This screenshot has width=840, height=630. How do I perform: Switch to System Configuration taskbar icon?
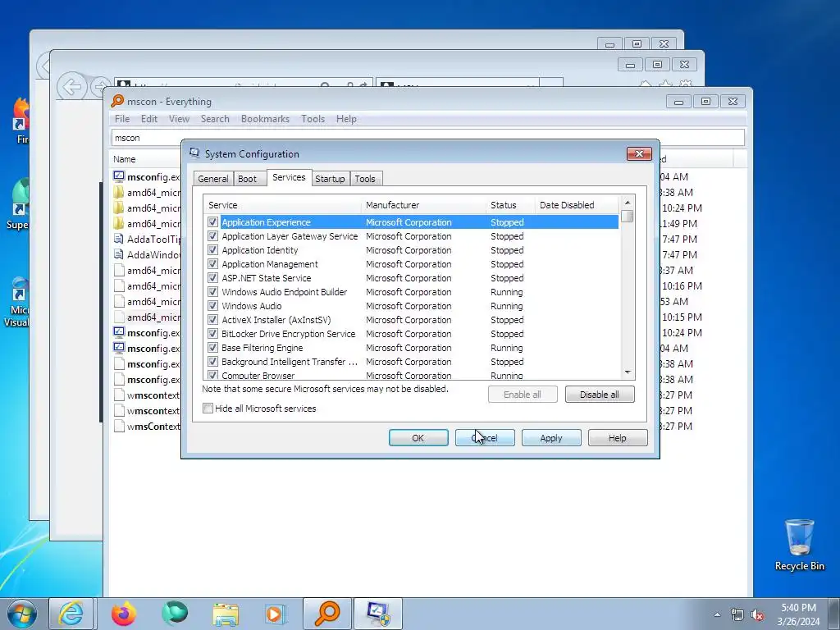point(377,614)
